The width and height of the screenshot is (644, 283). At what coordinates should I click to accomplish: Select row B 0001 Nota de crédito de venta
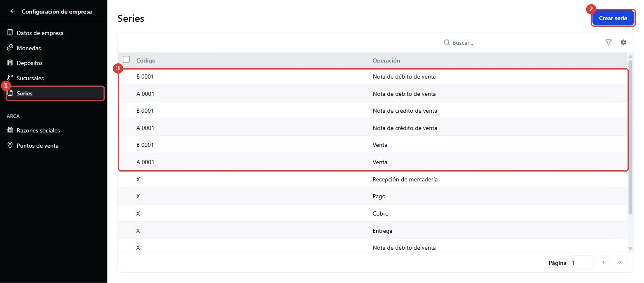(x=373, y=111)
